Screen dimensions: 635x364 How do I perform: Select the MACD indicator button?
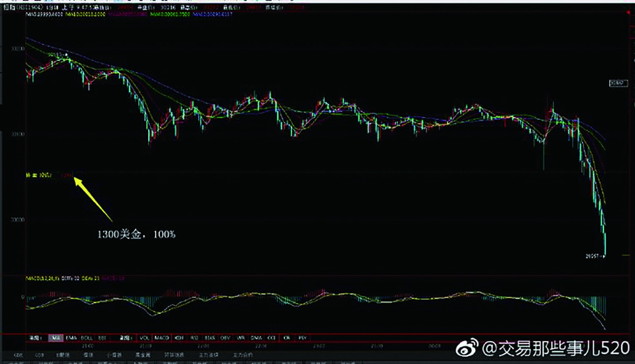[161, 338]
